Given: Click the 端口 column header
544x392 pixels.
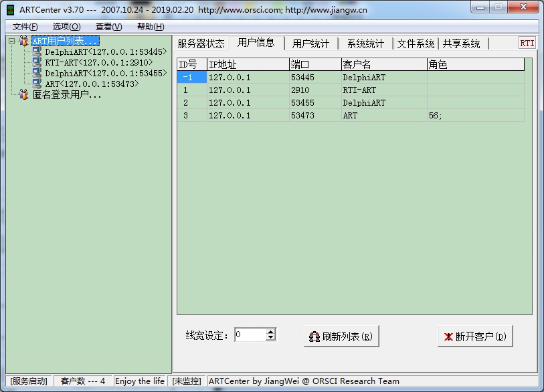Looking at the screenshot, I should (315, 64).
